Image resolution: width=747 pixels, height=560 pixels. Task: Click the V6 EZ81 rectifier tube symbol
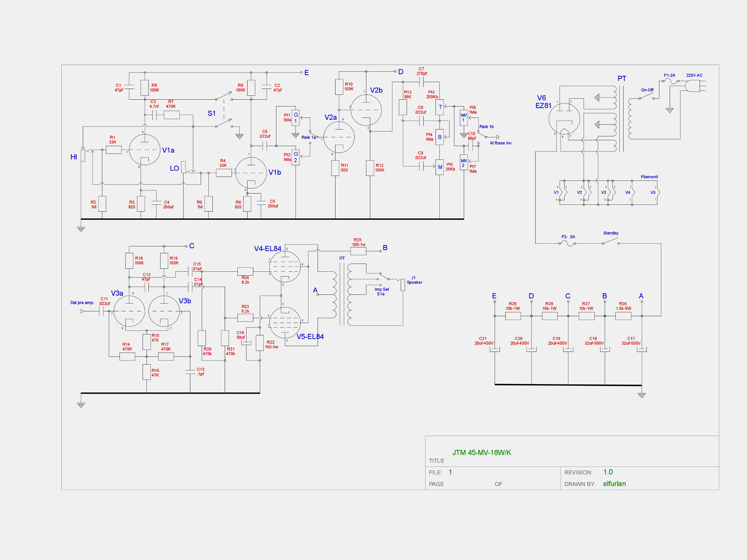click(x=564, y=119)
